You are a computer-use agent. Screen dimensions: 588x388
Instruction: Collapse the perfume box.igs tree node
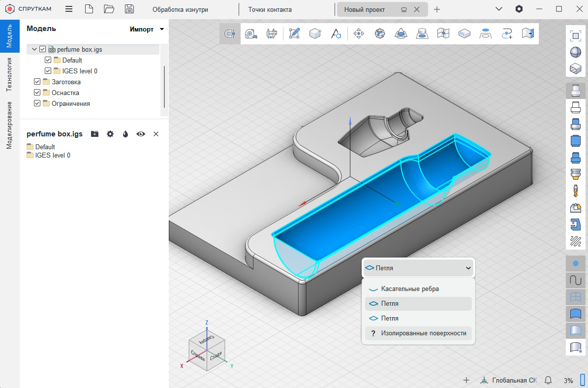(x=34, y=49)
